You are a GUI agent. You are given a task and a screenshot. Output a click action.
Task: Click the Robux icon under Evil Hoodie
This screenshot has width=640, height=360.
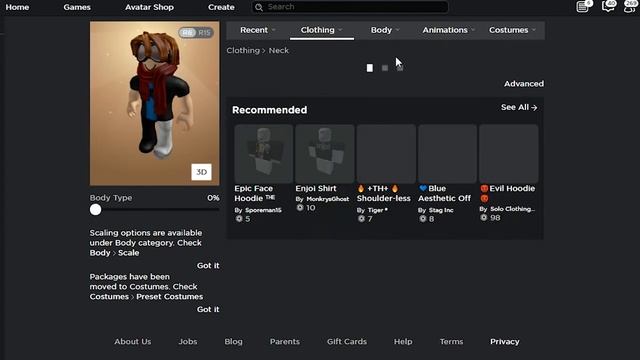(x=484, y=218)
